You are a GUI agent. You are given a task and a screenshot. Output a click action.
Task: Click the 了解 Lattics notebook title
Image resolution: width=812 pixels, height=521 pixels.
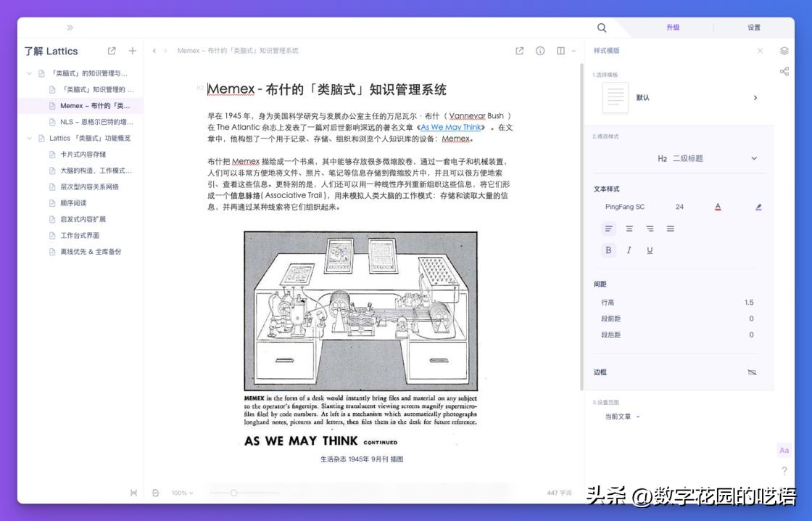pyautogui.click(x=51, y=51)
